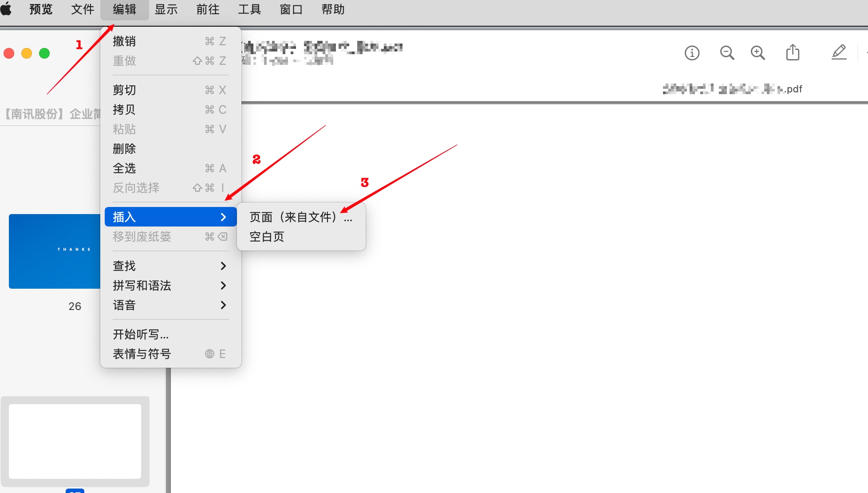Image resolution: width=868 pixels, height=493 pixels.
Task: Click the page number 26 label
Action: [x=75, y=306]
